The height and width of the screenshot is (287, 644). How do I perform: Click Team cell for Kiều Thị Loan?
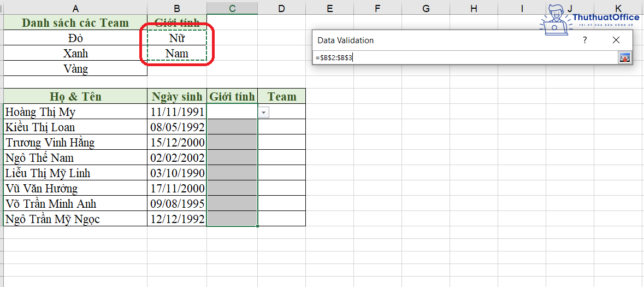point(282,127)
